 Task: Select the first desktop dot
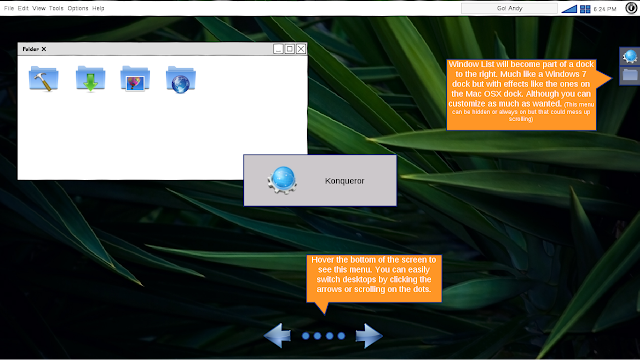[306, 336]
